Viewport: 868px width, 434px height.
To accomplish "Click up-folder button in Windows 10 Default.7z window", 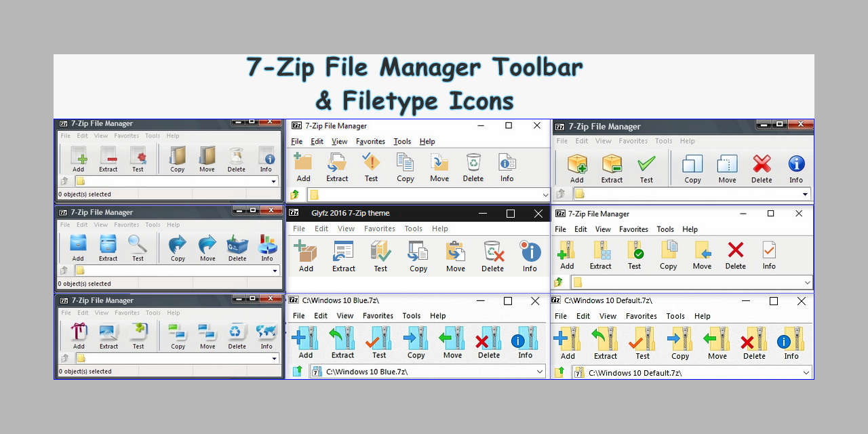I will click(x=559, y=372).
